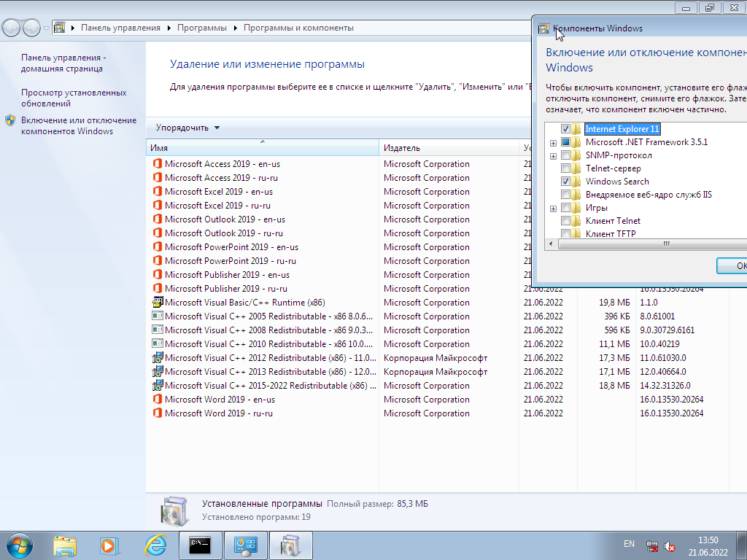Select version 14.32.31326.0 cell
The height and width of the screenshot is (560, 747).
665,385
